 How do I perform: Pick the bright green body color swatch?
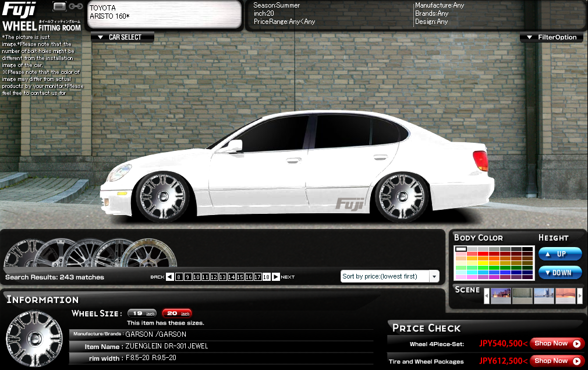tap(483, 267)
